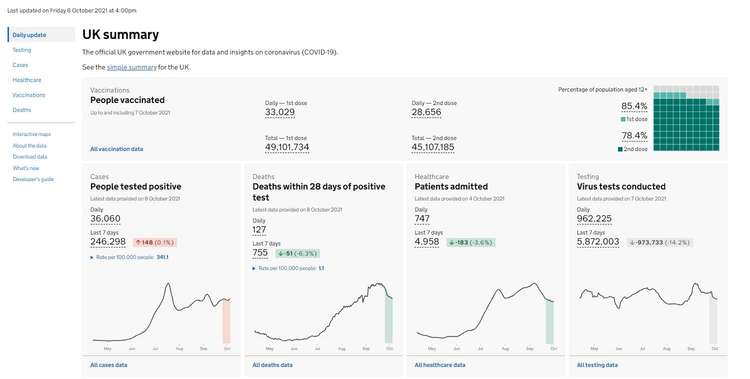Screen dimensions: 750x379
Task: Click daily 1st dose value 33,029
Action: (280, 113)
